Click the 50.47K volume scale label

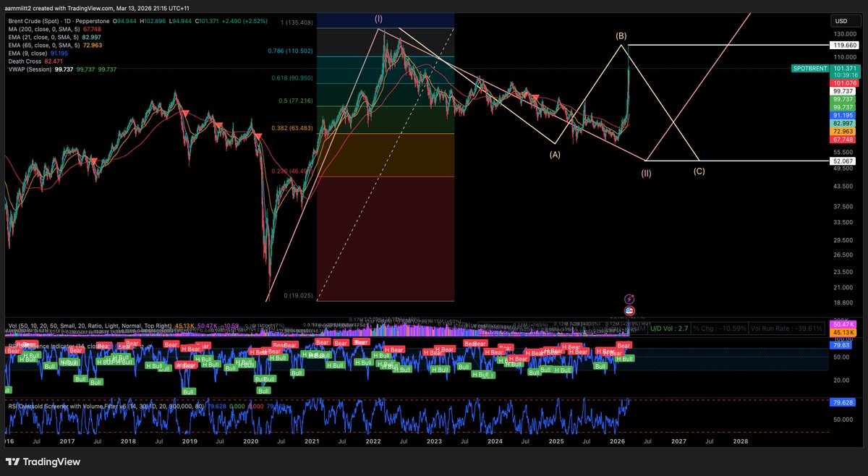click(844, 325)
